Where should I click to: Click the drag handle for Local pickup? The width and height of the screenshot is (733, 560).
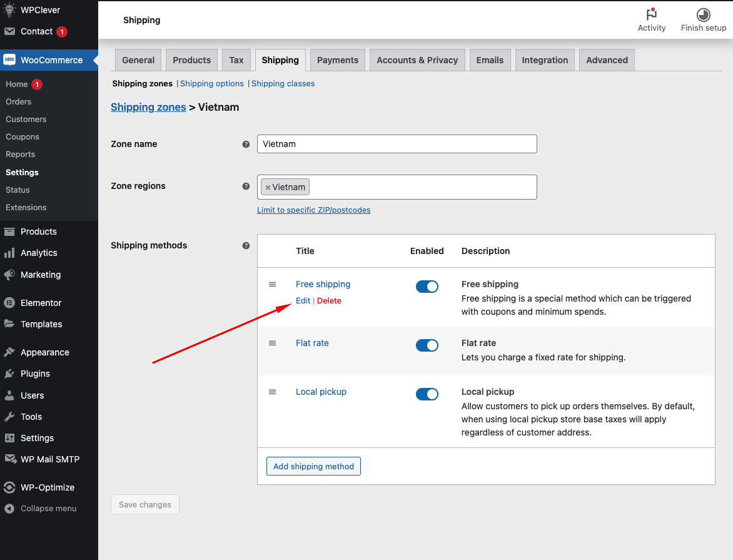pos(272,392)
